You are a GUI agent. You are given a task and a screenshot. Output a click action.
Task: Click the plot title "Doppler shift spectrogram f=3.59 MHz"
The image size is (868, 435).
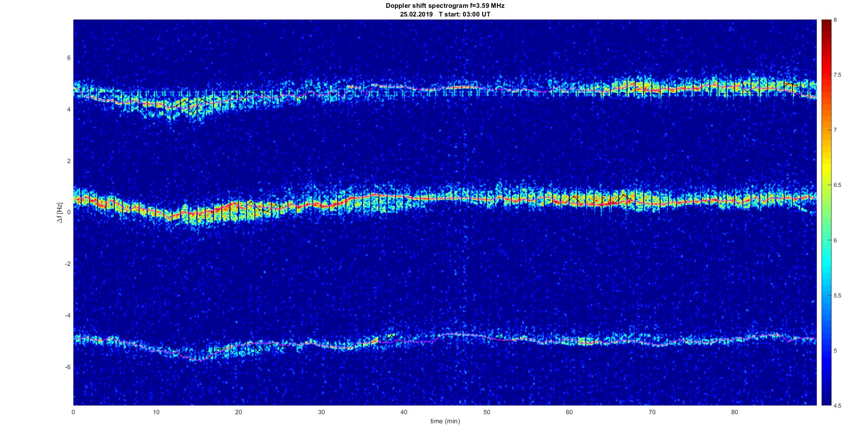tap(445, 6)
